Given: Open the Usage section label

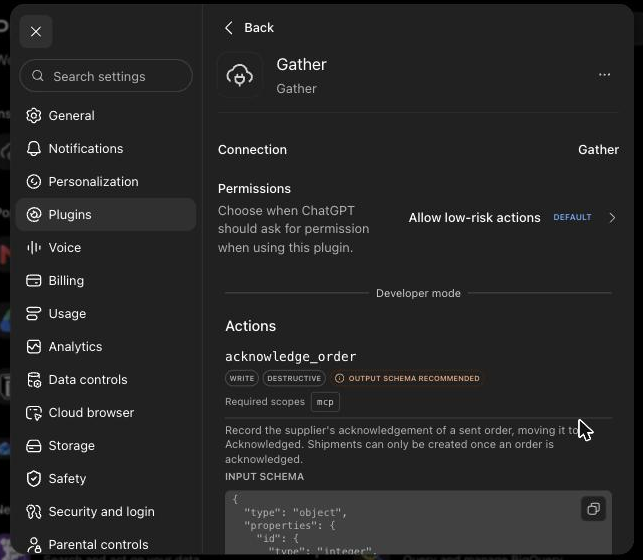Looking at the screenshot, I should tap(67, 314).
